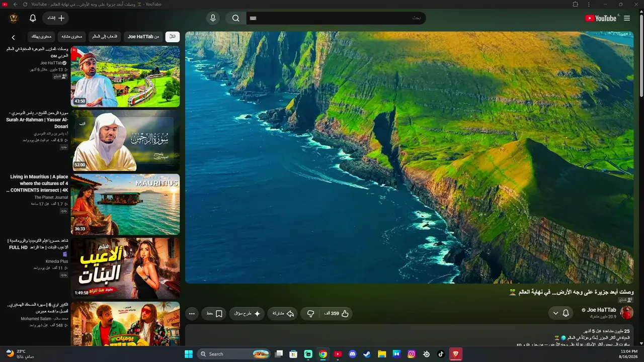This screenshot has width=644, height=362.
Task: Focus the YouTube search field
Action: (x=336, y=18)
